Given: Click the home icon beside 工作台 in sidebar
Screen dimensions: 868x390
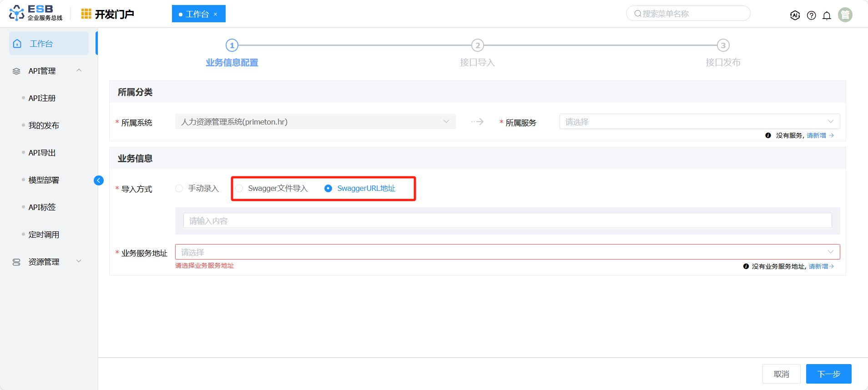Looking at the screenshot, I should [x=17, y=44].
